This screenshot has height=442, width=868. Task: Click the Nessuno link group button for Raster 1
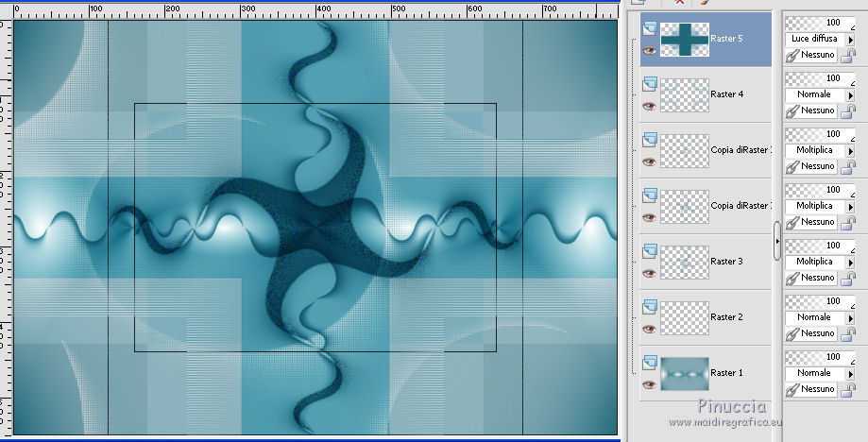(x=811, y=389)
